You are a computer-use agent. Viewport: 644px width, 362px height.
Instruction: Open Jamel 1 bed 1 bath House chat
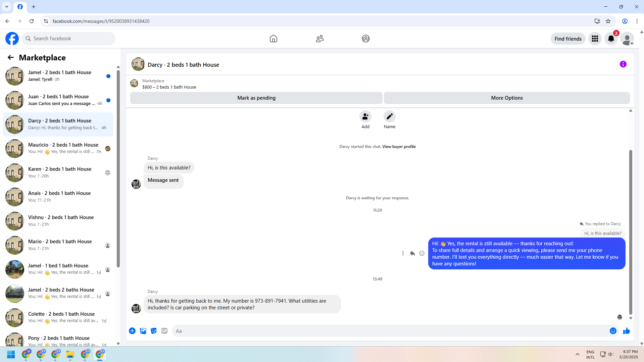[x=58, y=269]
